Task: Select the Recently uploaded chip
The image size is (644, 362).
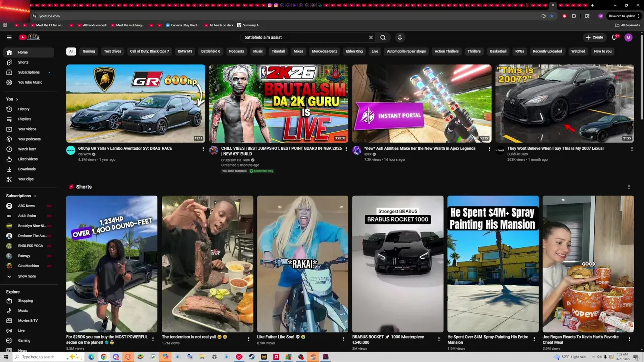Action: (x=547, y=51)
